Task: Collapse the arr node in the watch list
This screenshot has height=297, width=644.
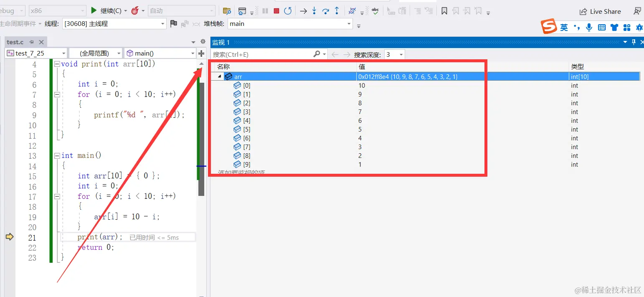Action: 220,76
